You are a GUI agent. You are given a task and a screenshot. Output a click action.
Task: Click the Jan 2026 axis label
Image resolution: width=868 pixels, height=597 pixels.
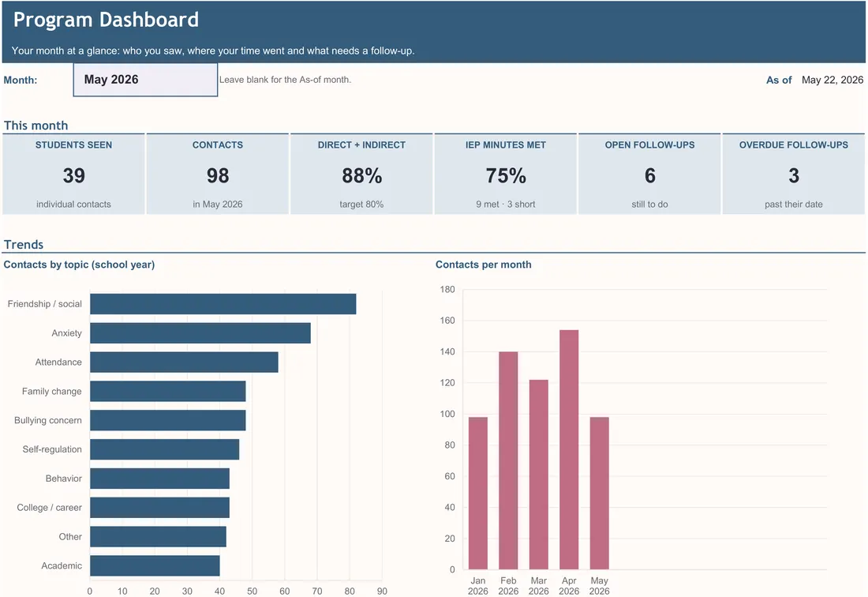[x=477, y=586]
